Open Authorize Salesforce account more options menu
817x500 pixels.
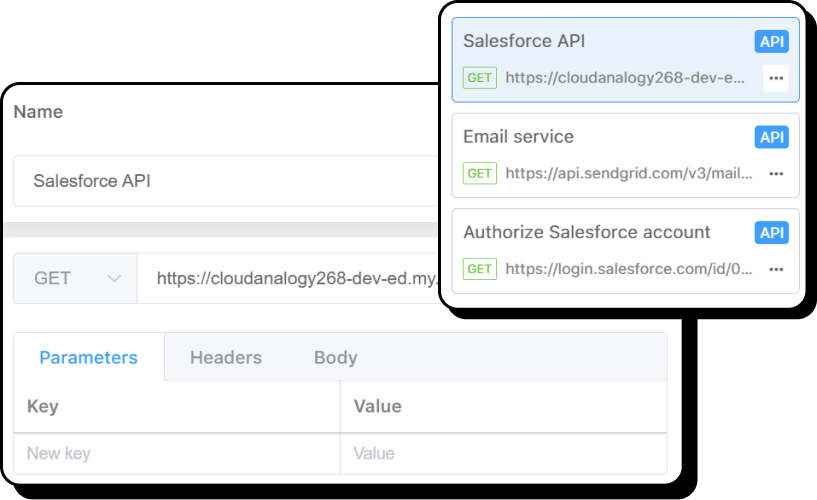tap(776, 269)
